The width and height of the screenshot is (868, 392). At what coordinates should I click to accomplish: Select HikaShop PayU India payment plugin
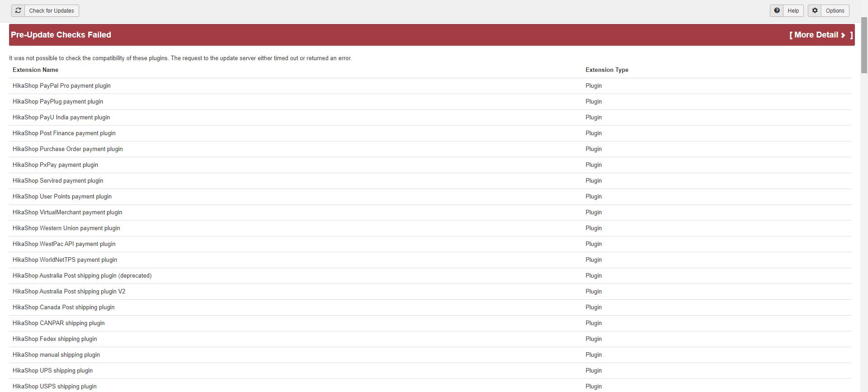coord(61,118)
